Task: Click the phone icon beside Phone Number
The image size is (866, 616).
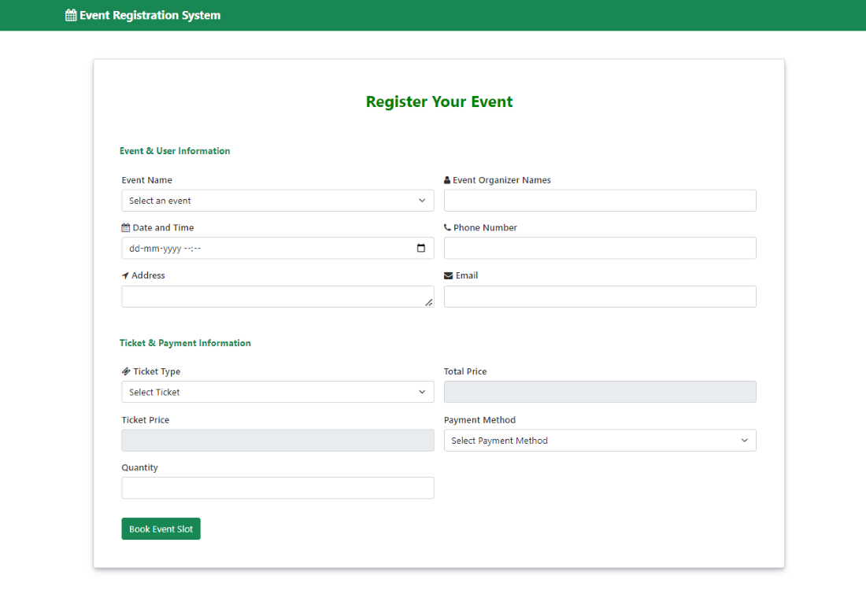Action: [x=447, y=227]
